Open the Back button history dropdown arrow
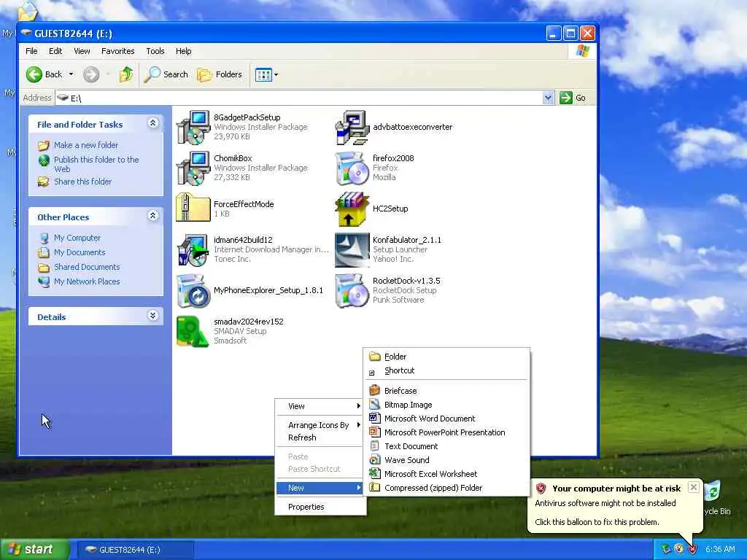This screenshot has width=747, height=560. pyautogui.click(x=71, y=74)
